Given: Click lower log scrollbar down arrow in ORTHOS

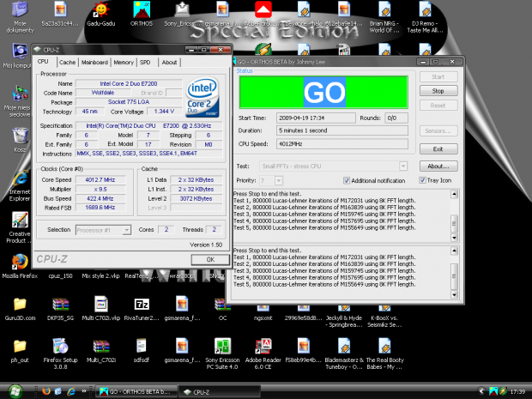Looking at the screenshot, I should [454, 294].
